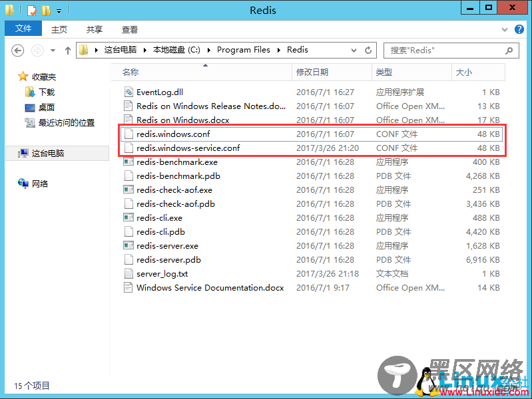
Task: Sort by the 修改日期 column header
Action: coord(332,72)
